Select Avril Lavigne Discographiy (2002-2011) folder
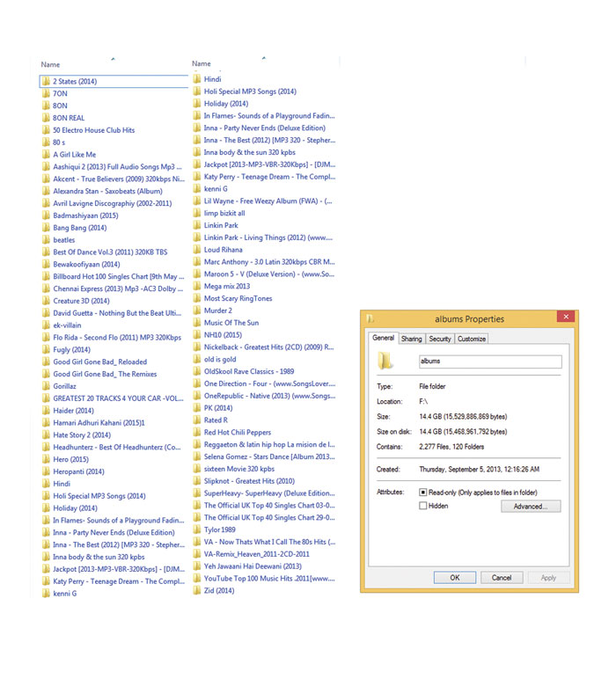The width and height of the screenshot is (616, 679). (112, 203)
